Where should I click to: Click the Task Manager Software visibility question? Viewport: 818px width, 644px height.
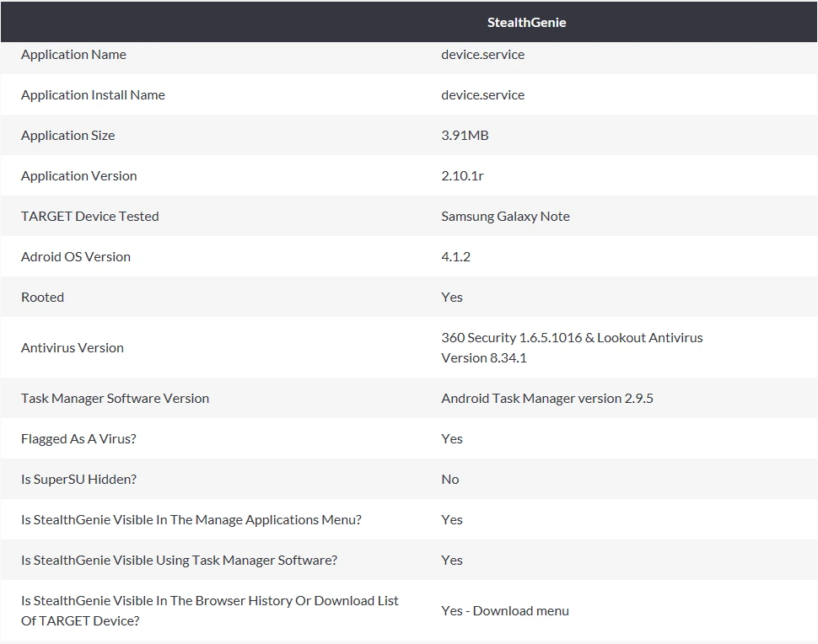[179, 560]
